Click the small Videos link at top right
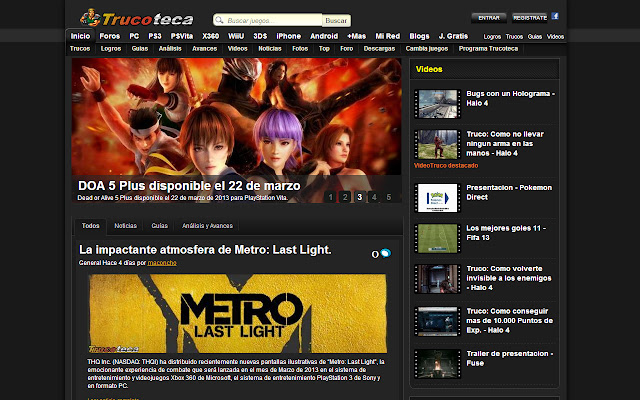 click(x=556, y=37)
